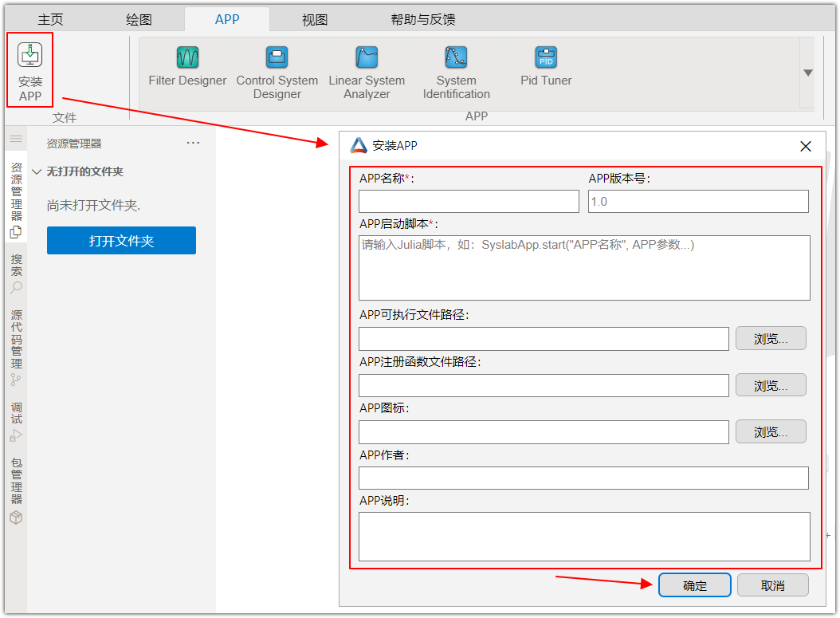Image resolution: width=840 pixels, height=618 pixels.
Task: Launch the Filter Designer app
Action: [187, 66]
